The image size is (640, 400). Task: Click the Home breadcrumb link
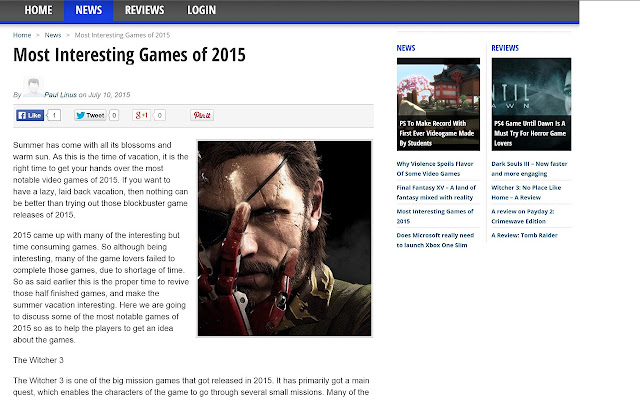click(x=22, y=35)
